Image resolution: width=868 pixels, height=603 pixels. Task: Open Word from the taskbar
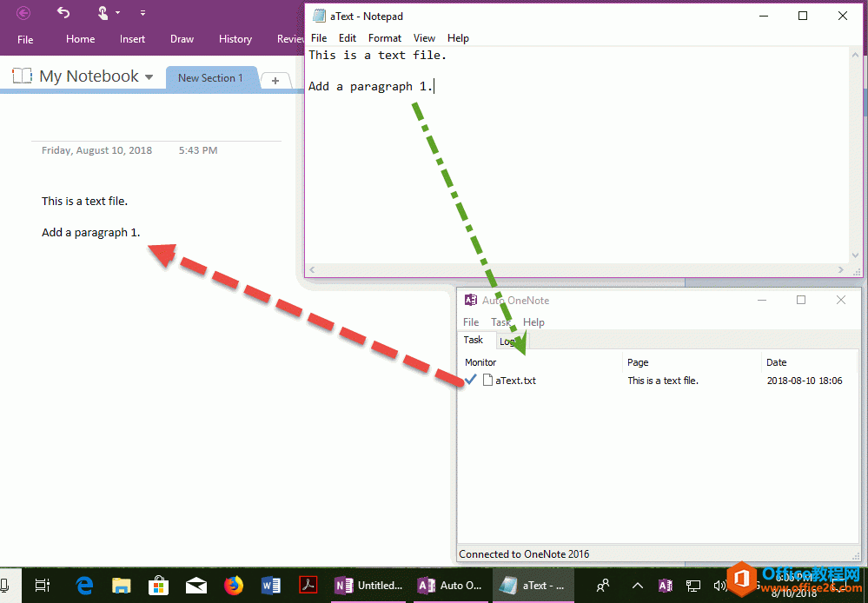pos(271,585)
